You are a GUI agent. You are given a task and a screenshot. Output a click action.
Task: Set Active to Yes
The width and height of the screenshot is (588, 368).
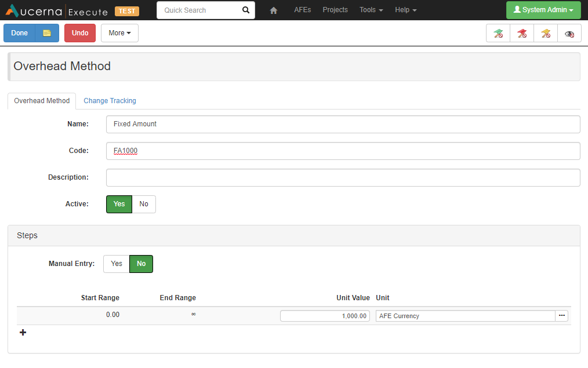[x=119, y=204]
